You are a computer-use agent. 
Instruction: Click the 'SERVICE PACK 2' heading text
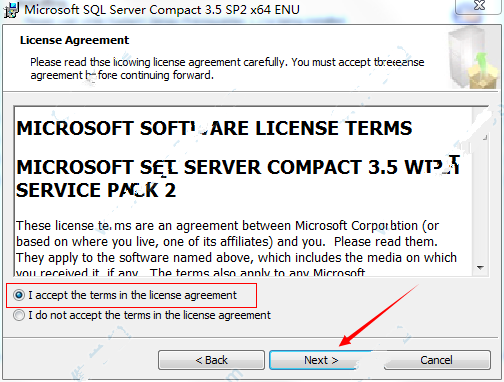tap(96, 190)
